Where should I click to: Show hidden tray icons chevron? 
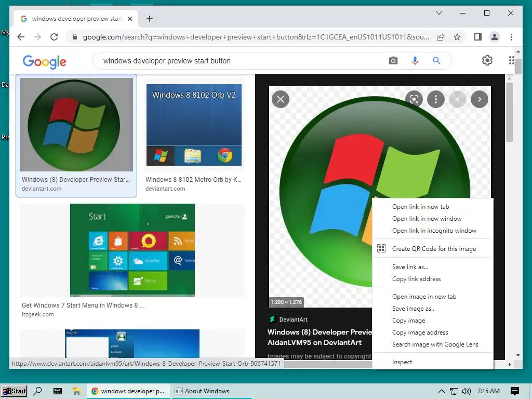tap(441, 391)
